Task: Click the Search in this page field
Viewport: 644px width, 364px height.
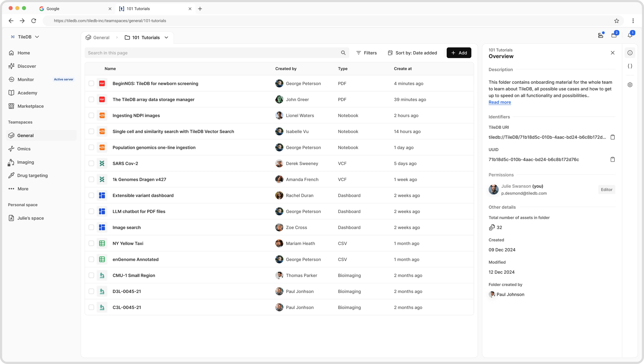Action: tap(217, 53)
